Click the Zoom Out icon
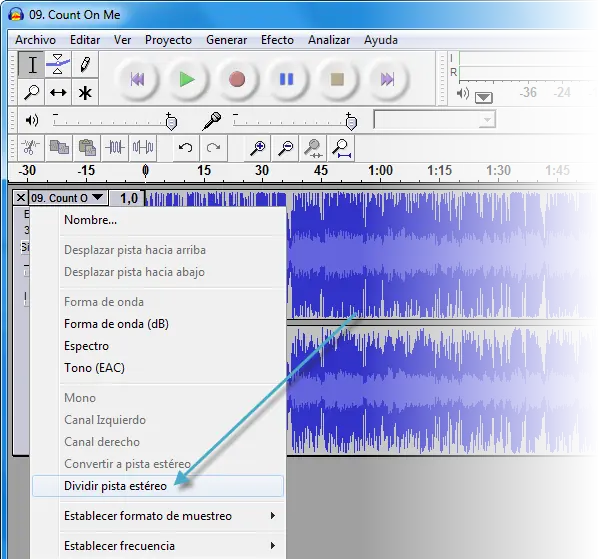The image size is (599, 559). point(285,147)
